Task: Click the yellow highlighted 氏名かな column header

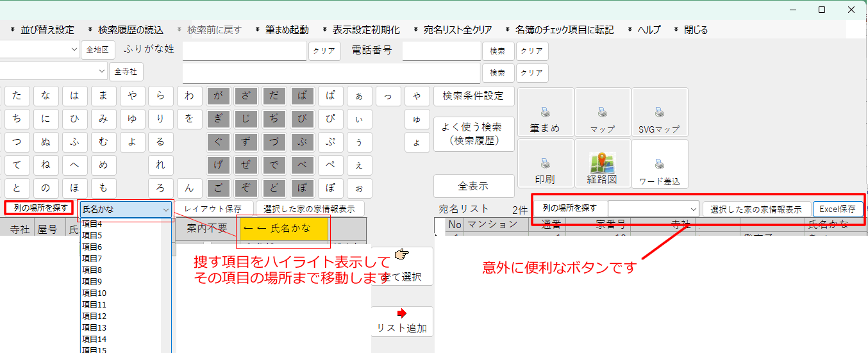Action: point(285,228)
